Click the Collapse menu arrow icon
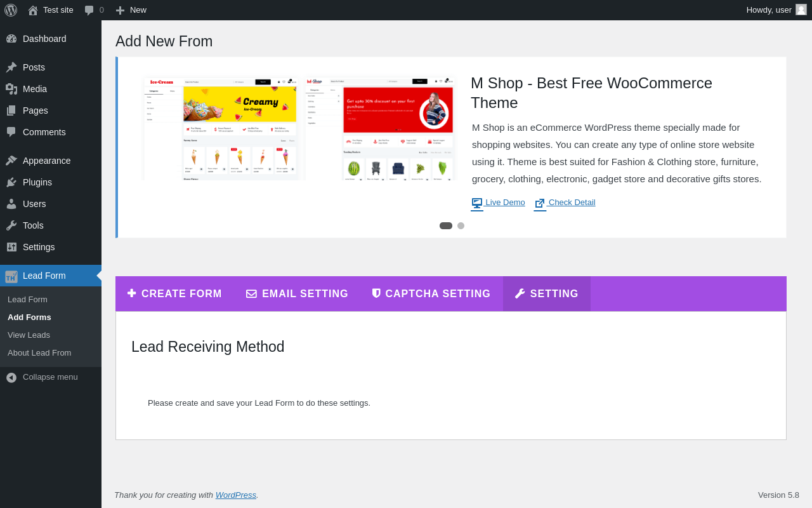812x508 pixels. (11, 377)
